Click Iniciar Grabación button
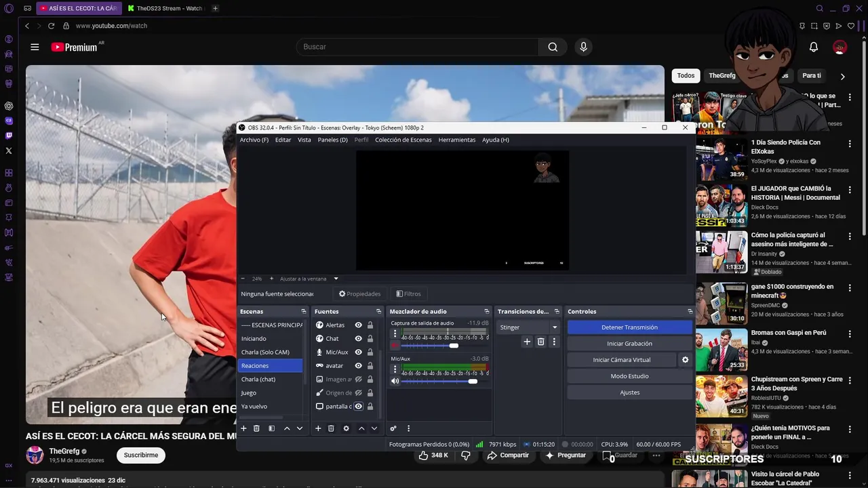 [629, 344]
